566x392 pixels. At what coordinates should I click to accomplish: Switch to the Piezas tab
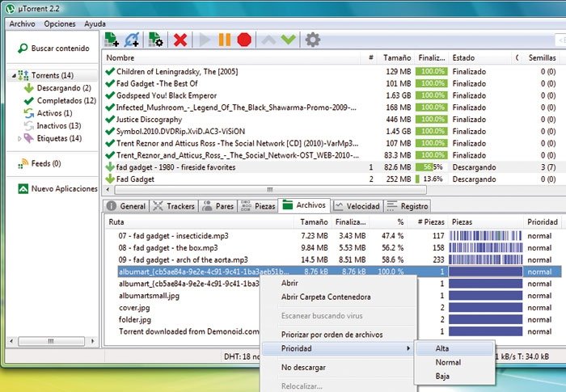point(258,206)
